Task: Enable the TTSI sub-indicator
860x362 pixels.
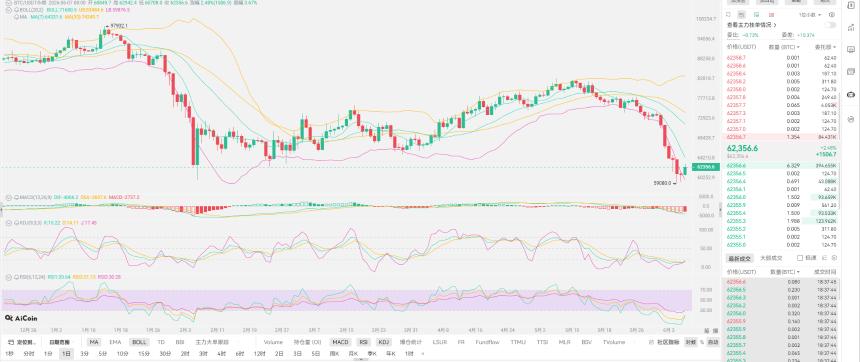Action: [542, 342]
